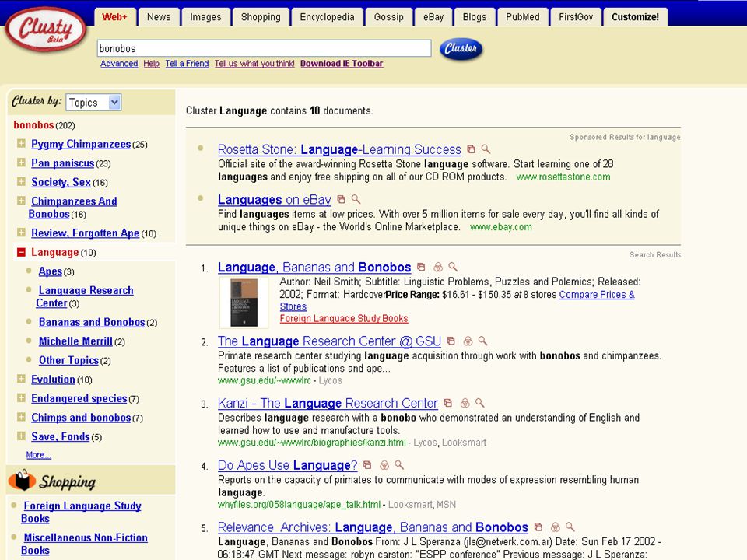The width and height of the screenshot is (747, 560).
Task: Select the Language Research Center subcluster
Action: [85, 296]
